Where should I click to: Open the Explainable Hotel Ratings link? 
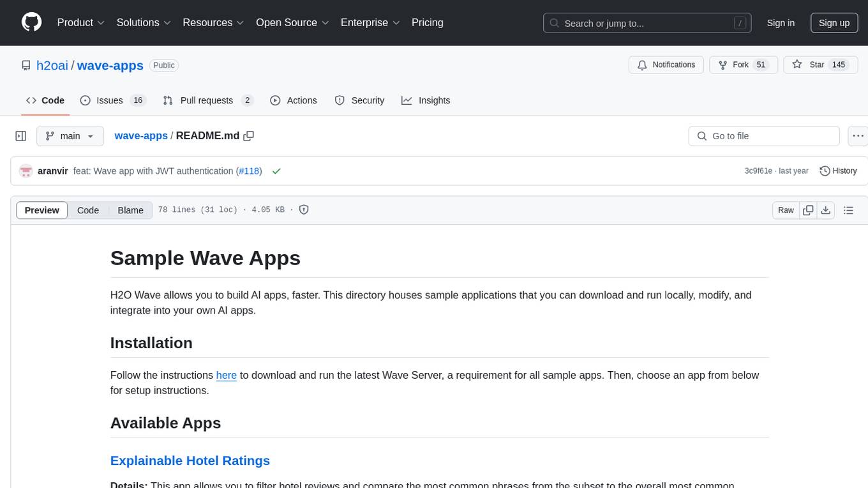(190, 461)
